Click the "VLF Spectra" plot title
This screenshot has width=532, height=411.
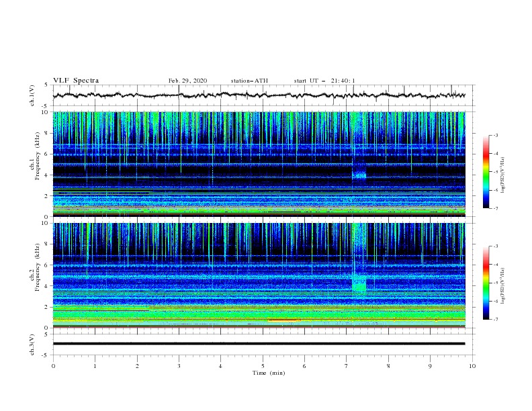coord(76,81)
